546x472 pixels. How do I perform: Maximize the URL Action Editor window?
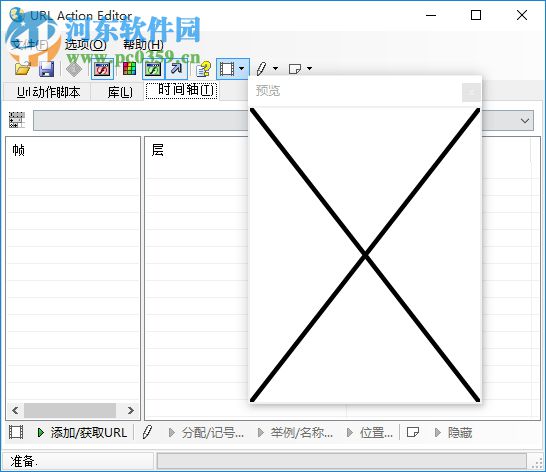coord(476,15)
